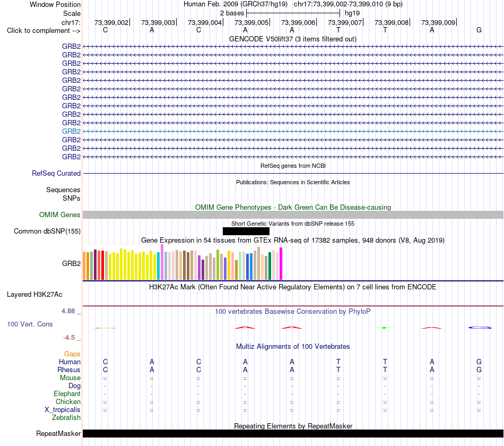Click the Layered H3K27Ac track label
The width and height of the screenshot is (504, 446).
[x=34, y=295]
